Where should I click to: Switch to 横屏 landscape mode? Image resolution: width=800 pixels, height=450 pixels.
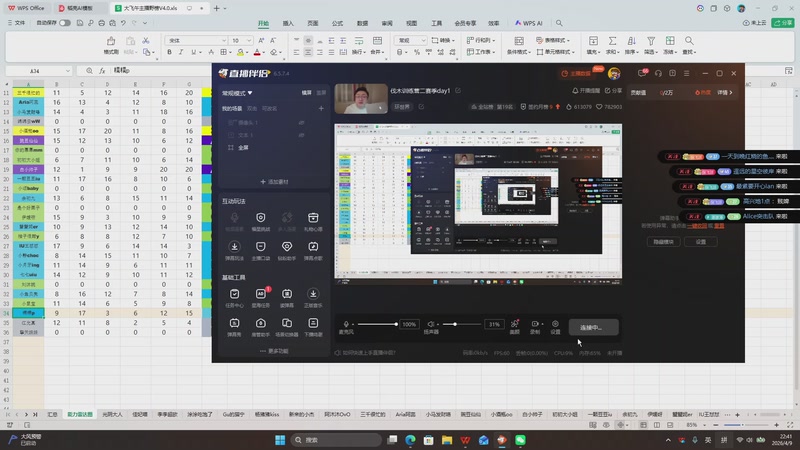(x=307, y=93)
